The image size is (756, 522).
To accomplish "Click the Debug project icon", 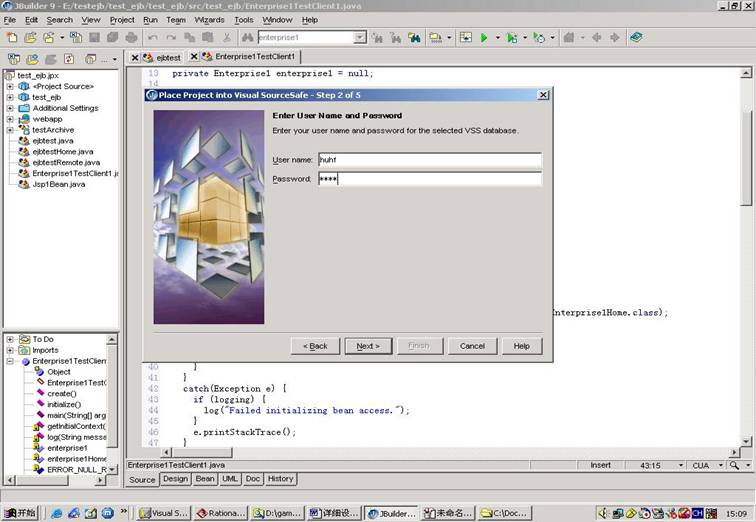I will (x=512, y=38).
